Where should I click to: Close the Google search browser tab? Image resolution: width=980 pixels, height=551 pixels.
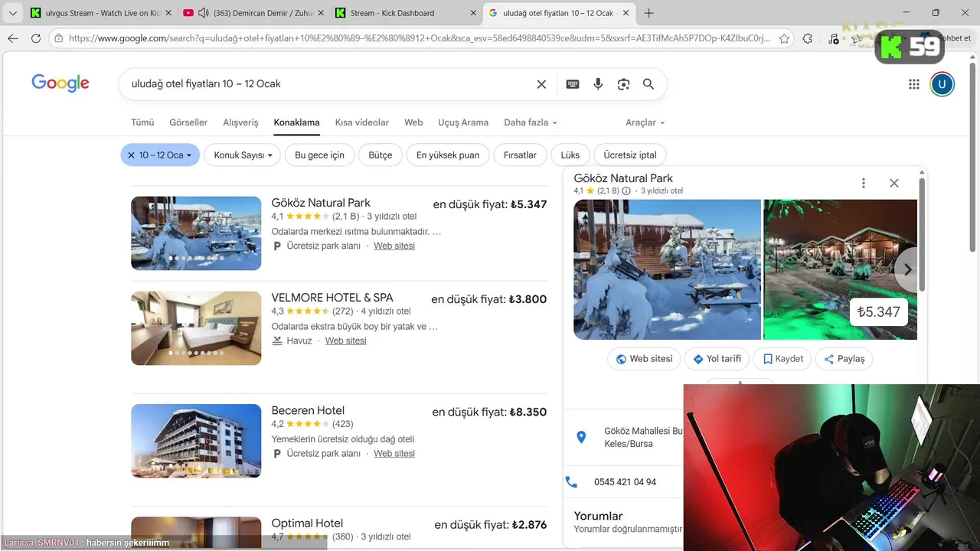[626, 13]
